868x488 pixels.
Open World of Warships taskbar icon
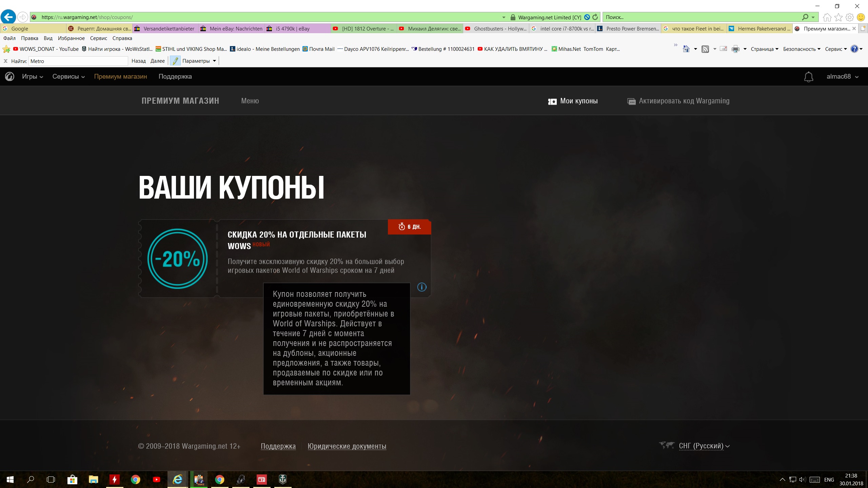coord(283,480)
